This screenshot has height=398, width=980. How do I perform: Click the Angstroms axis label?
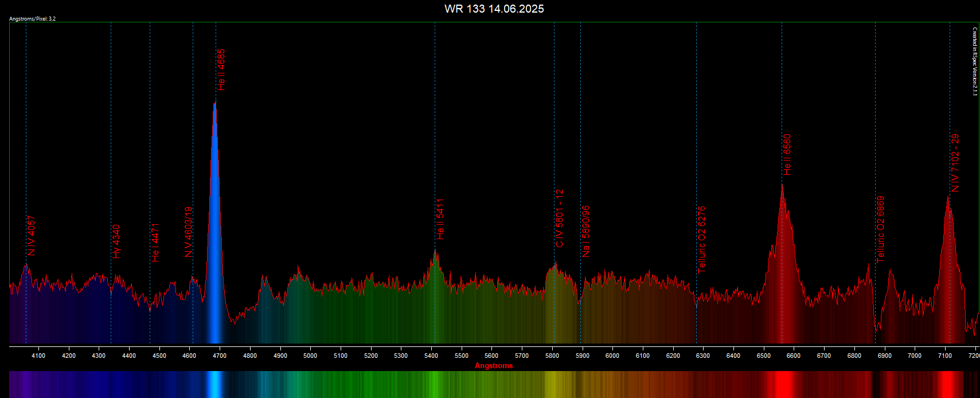point(494,366)
